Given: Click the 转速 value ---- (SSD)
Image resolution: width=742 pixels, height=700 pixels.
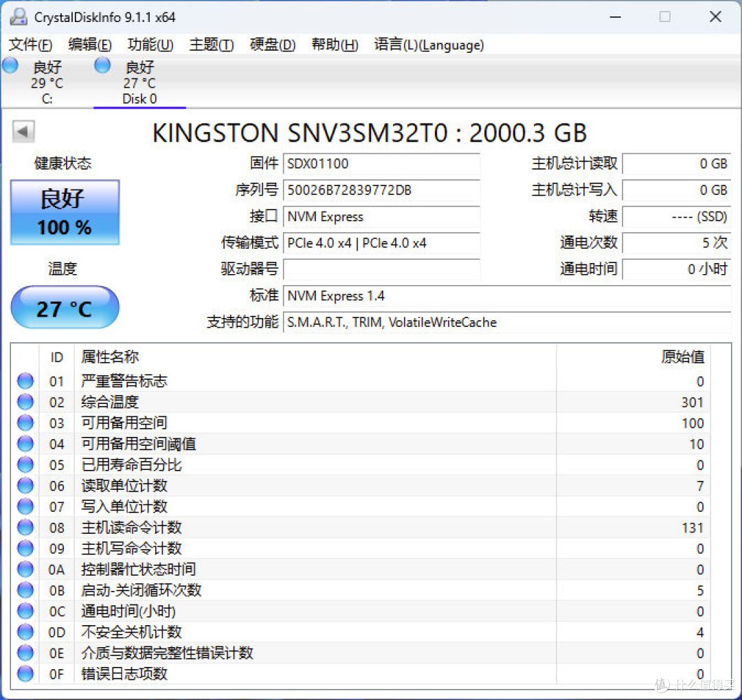Looking at the screenshot, I should pos(677,217).
